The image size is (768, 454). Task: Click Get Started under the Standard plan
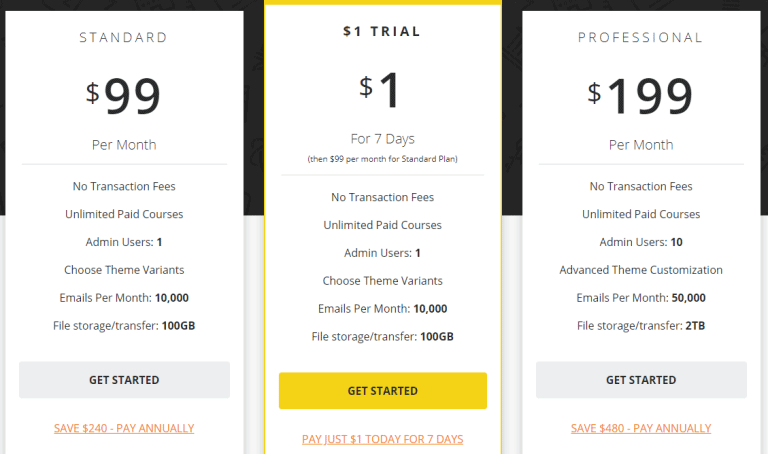pos(124,380)
